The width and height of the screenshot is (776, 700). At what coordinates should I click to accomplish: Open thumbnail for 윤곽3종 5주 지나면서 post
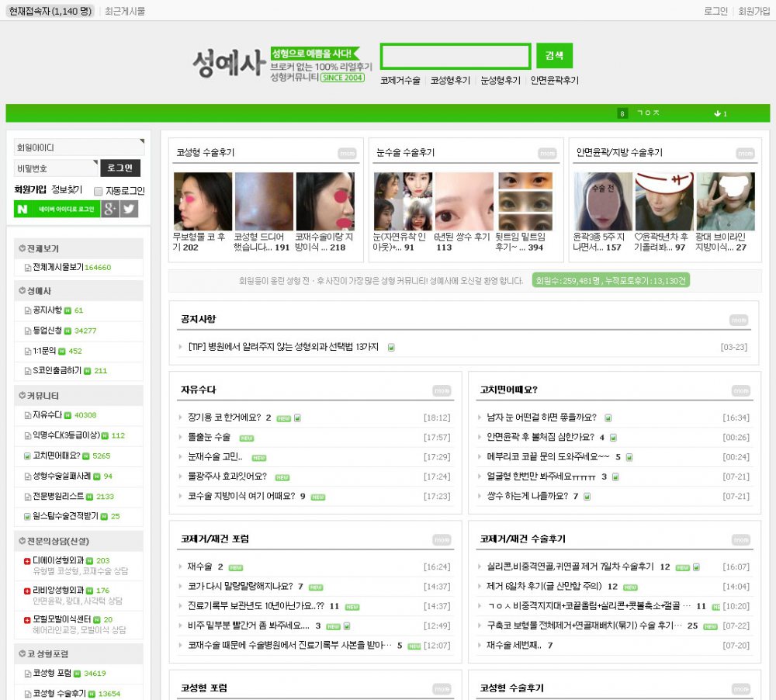[603, 202]
